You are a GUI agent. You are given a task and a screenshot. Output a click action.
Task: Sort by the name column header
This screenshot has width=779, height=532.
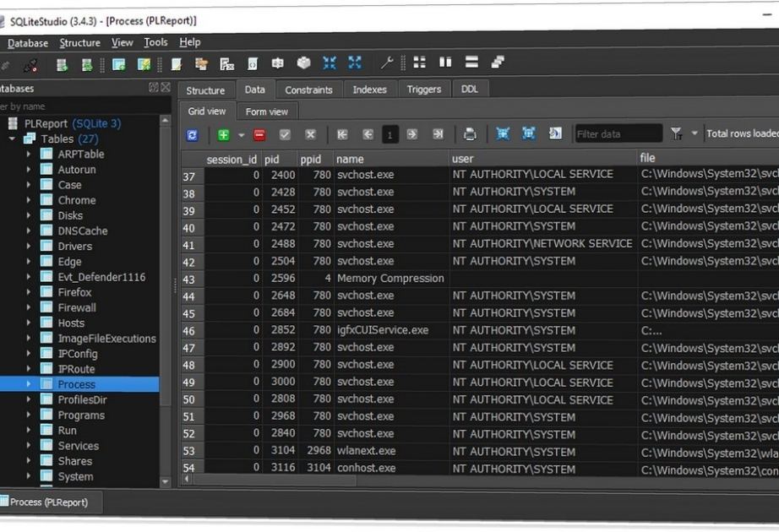coord(391,159)
